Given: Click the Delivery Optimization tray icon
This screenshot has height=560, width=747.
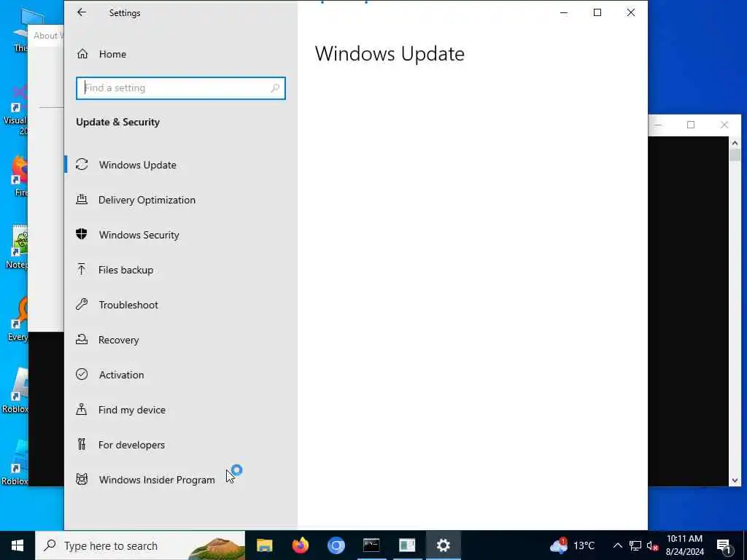Looking at the screenshot, I should pos(82,200).
